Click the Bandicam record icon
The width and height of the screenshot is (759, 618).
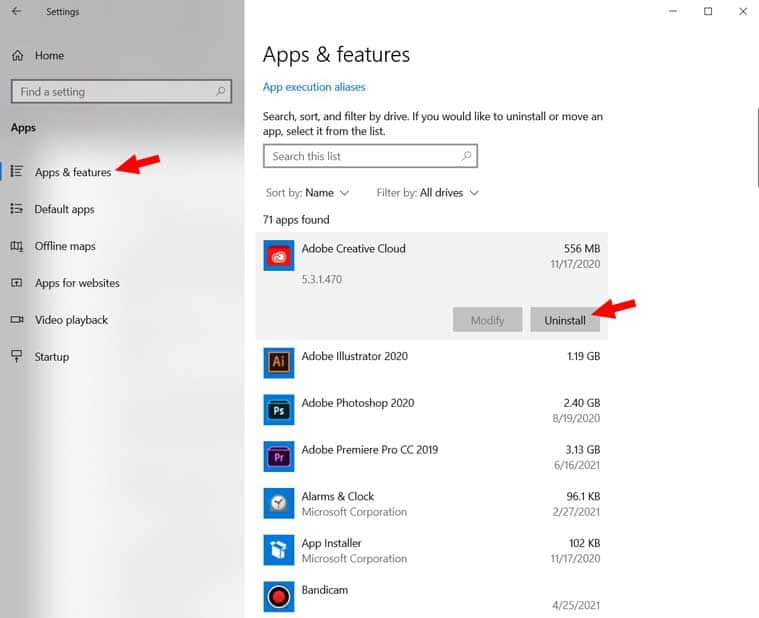[279, 597]
